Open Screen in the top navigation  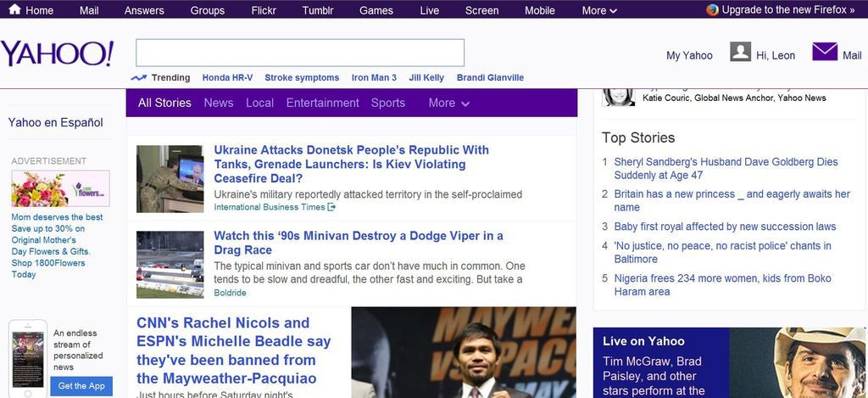(x=481, y=10)
